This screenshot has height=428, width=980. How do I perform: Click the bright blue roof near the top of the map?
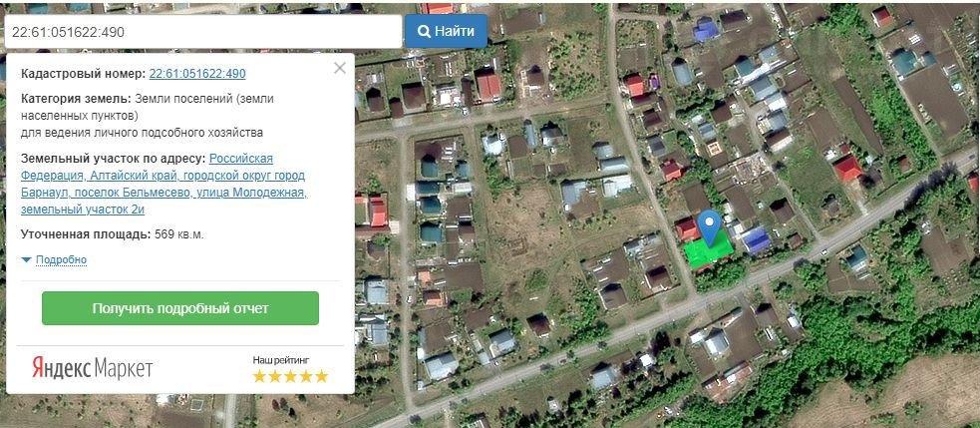[x=705, y=29]
